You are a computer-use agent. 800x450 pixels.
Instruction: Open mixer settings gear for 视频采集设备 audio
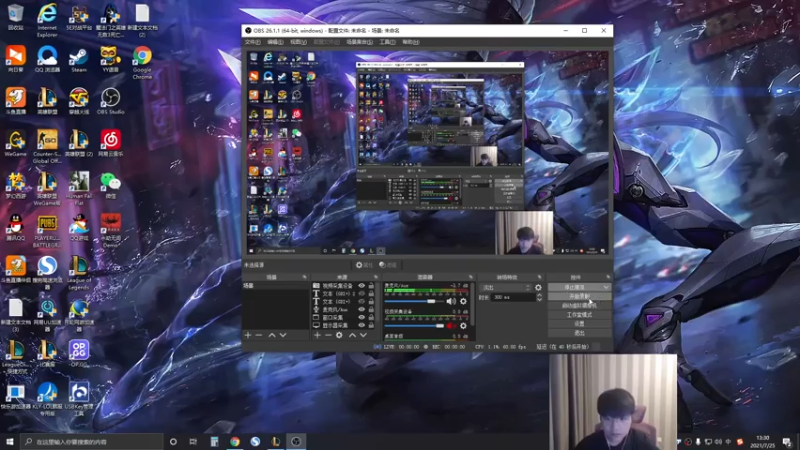463,326
